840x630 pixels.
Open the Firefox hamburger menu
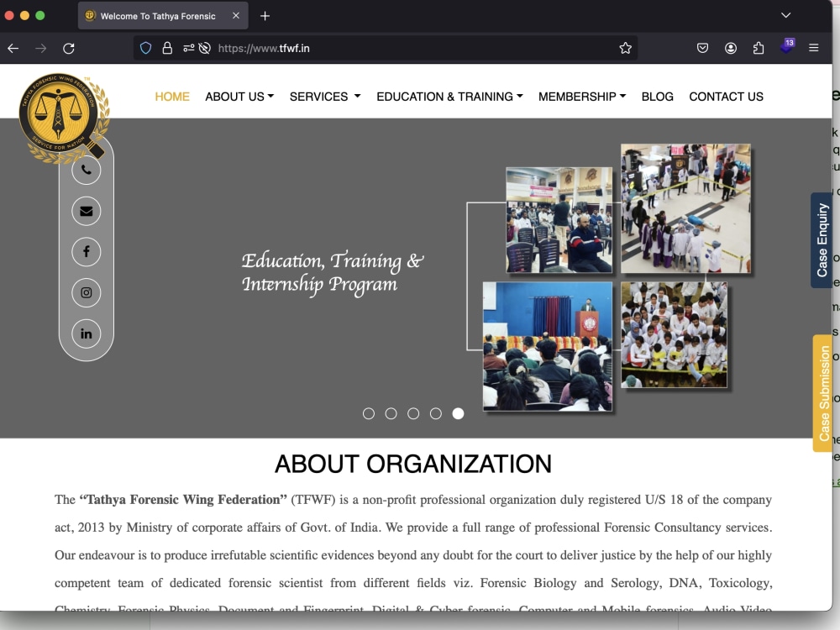[x=813, y=48]
